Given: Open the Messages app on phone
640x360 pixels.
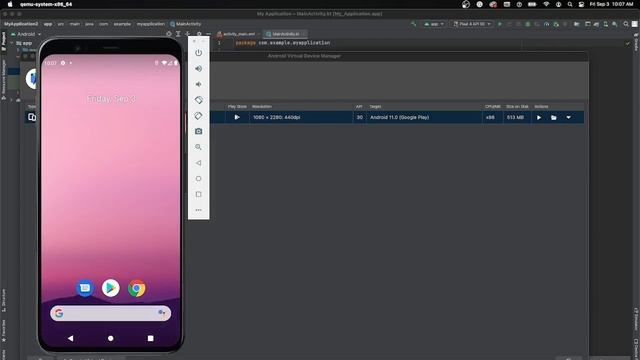Looking at the screenshot, I should (x=85, y=288).
